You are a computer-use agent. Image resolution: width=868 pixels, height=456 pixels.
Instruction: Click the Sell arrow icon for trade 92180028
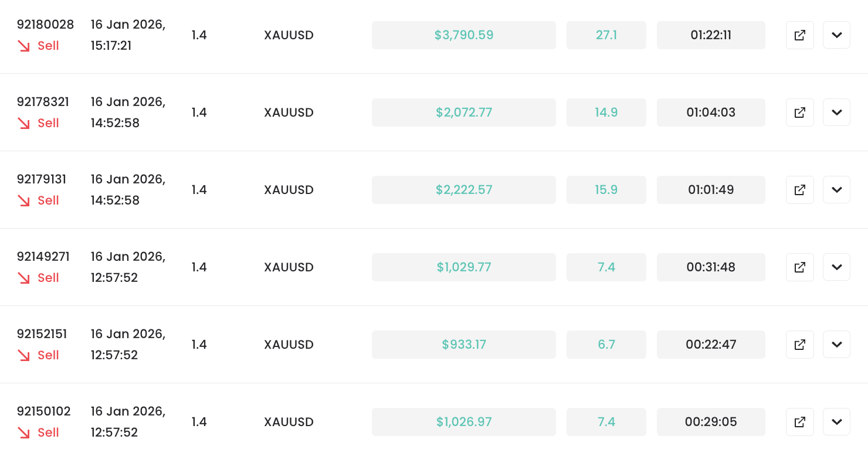24,46
